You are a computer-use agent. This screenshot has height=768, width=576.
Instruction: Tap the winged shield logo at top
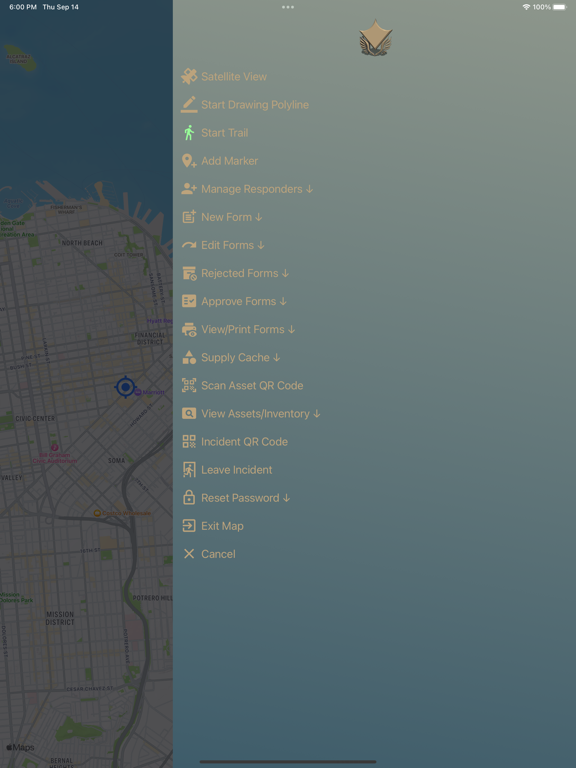tap(376, 38)
